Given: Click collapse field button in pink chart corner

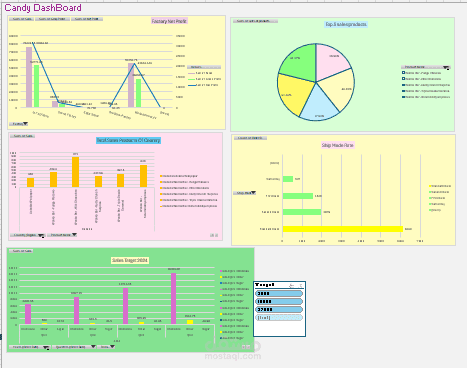Looking at the screenshot, I should 216,235.
